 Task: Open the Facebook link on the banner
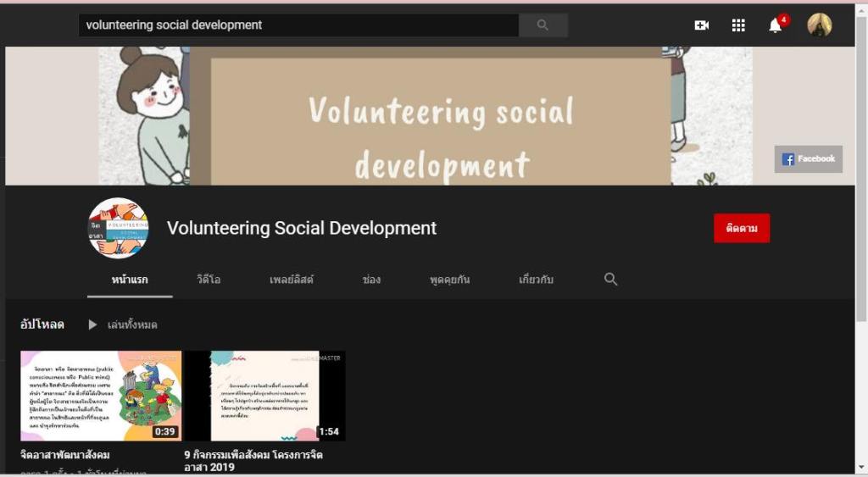click(808, 159)
